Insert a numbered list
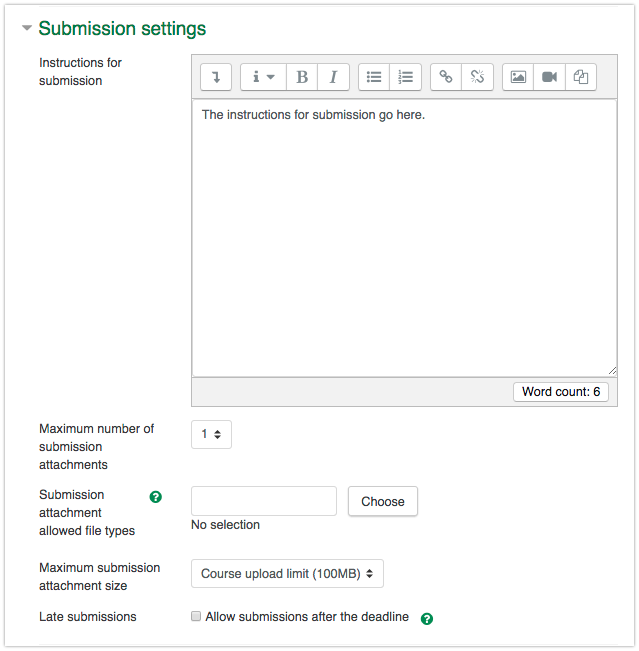This screenshot has height=651, width=639. 405,77
